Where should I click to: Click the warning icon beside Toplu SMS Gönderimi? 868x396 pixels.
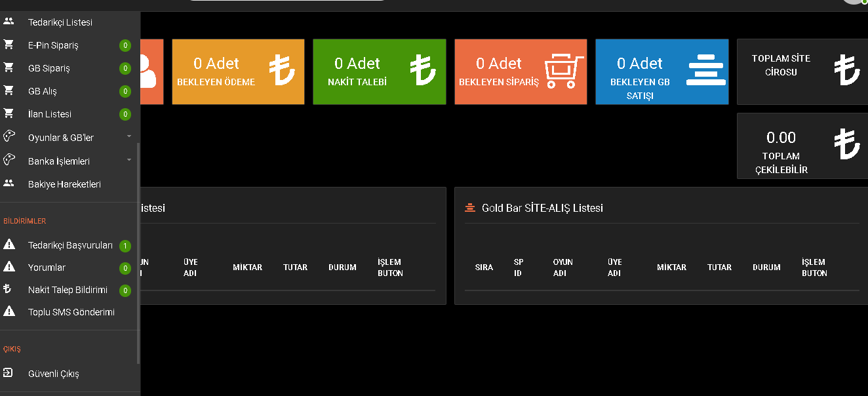pyautogui.click(x=9, y=311)
